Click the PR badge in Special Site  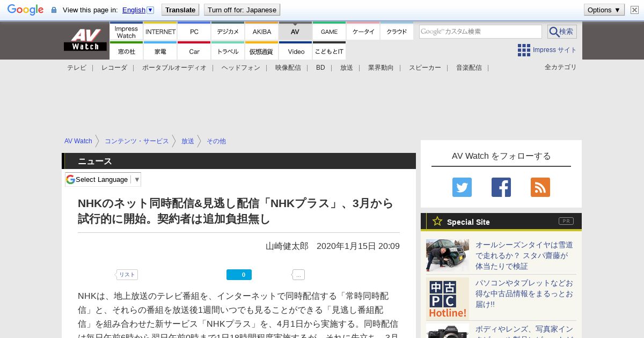pyautogui.click(x=566, y=221)
